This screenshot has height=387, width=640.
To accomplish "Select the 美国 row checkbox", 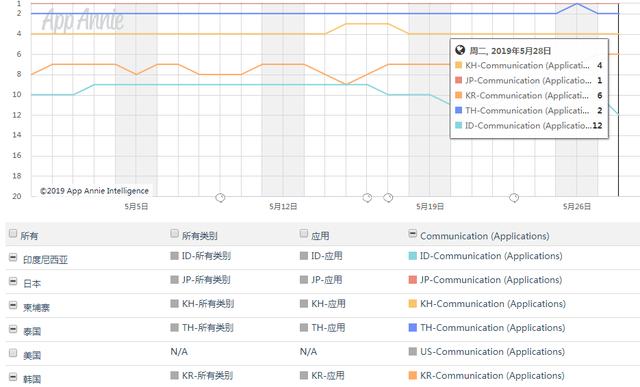I will tap(13, 352).
